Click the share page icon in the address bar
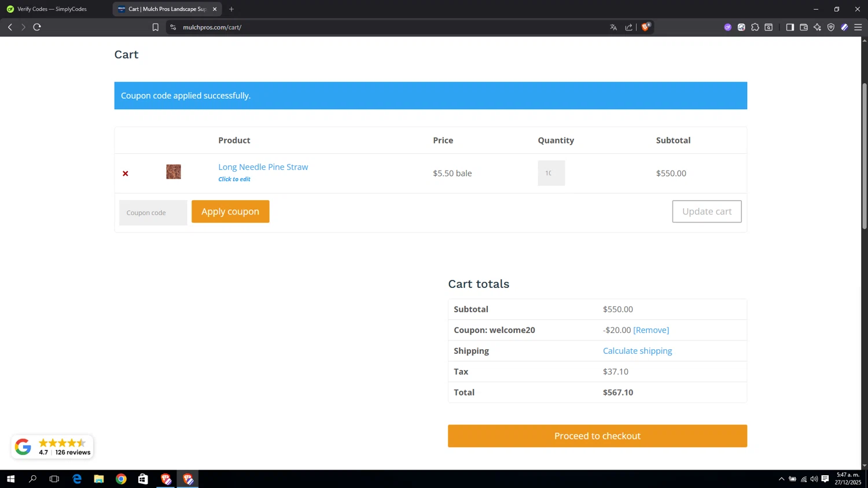The image size is (868, 488). coord(629,27)
